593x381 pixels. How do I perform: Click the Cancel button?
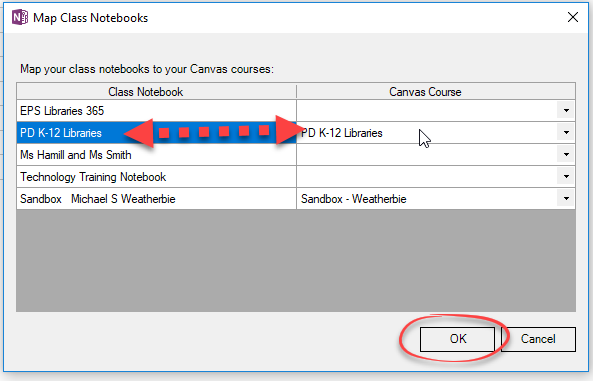click(x=538, y=339)
